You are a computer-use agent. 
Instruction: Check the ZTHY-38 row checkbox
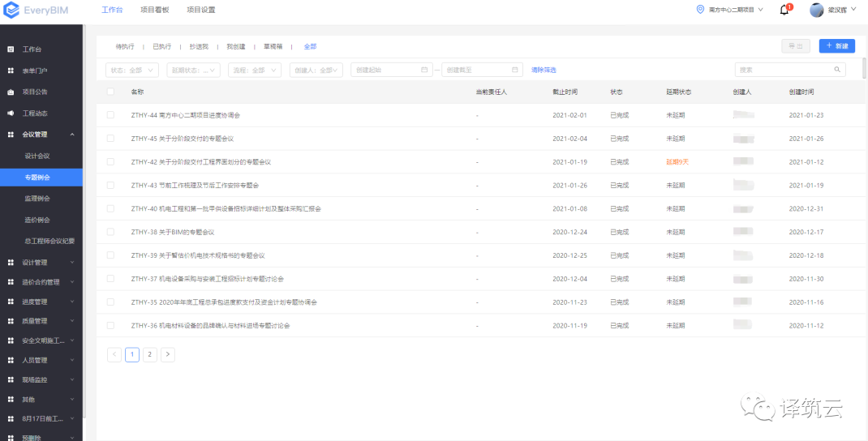pos(110,232)
